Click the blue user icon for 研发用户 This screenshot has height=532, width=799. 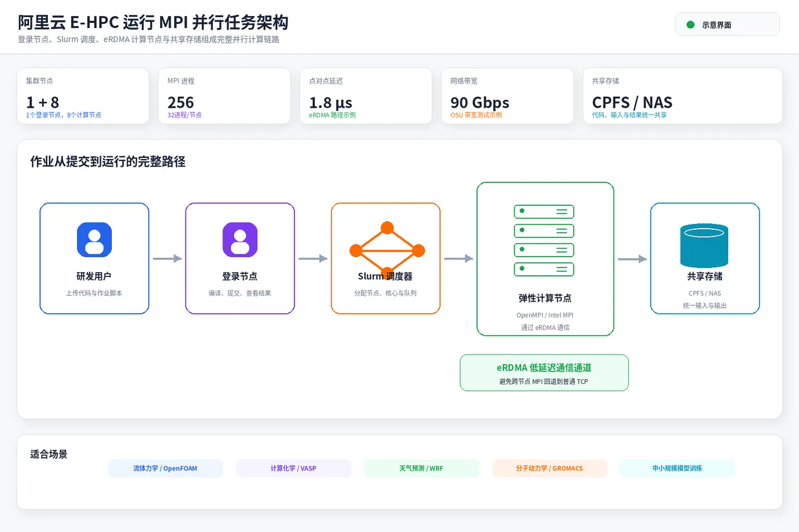click(x=94, y=239)
